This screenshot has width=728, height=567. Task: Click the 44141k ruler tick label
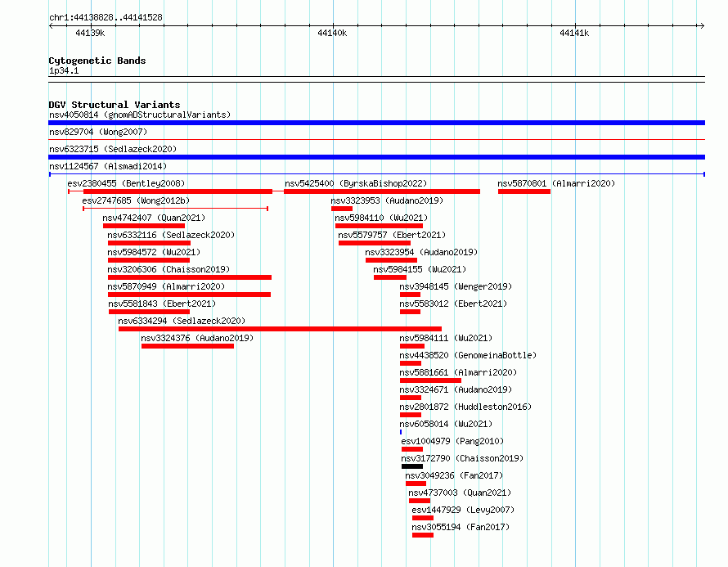[x=574, y=33]
